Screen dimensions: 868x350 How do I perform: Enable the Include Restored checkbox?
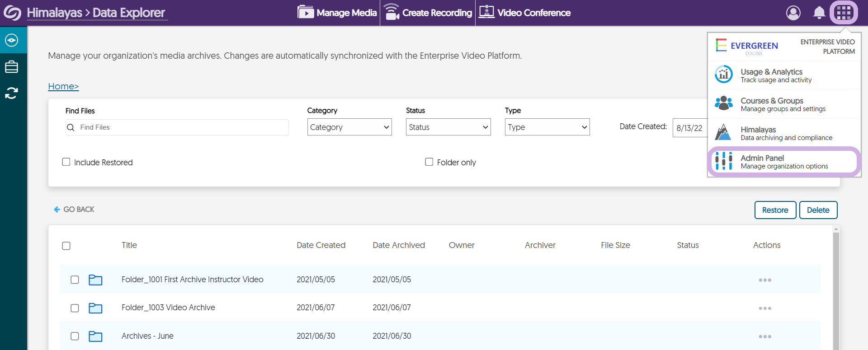pos(66,162)
